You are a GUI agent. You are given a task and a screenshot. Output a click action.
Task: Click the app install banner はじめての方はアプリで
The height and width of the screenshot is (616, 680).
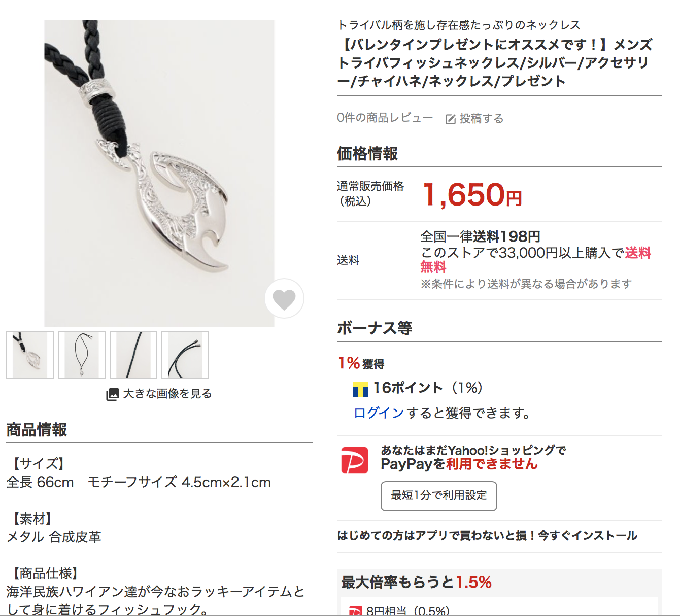pos(487,536)
